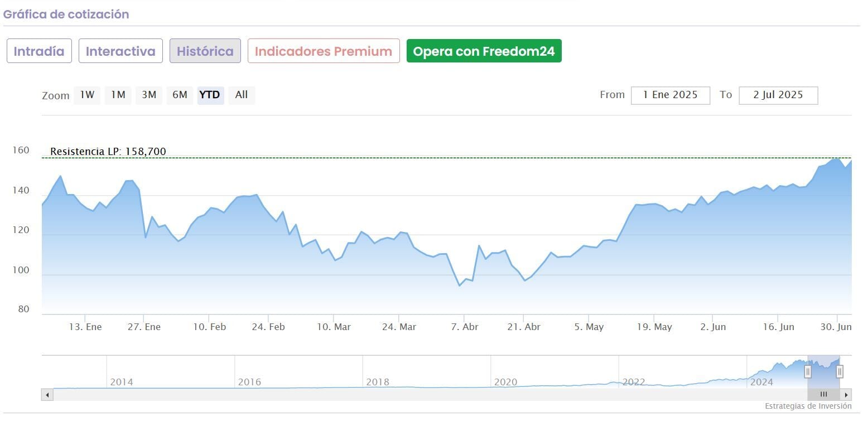868x426 pixels.
Task: Set zoom range to 1M
Action: 118,95
